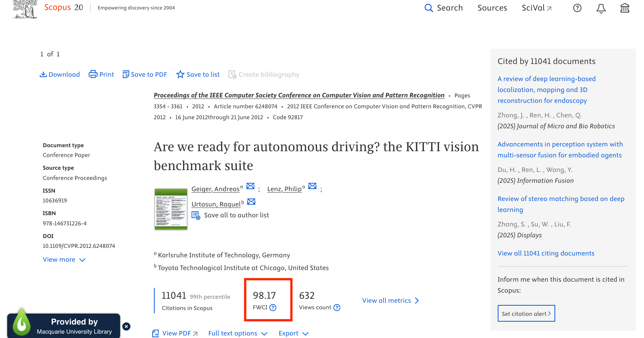The height and width of the screenshot is (338, 644).
Task: Switch to the Sources section
Action: [492, 8]
